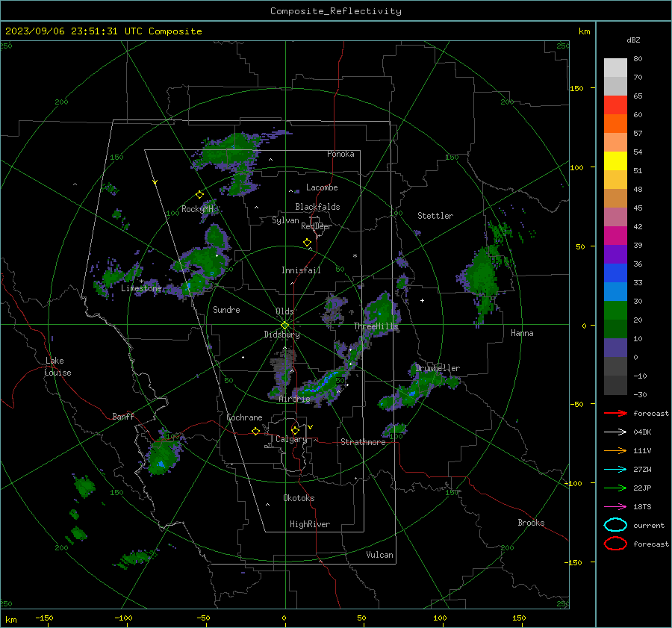Click the Vulcan label
672x628 pixels.
click(x=379, y=555)
